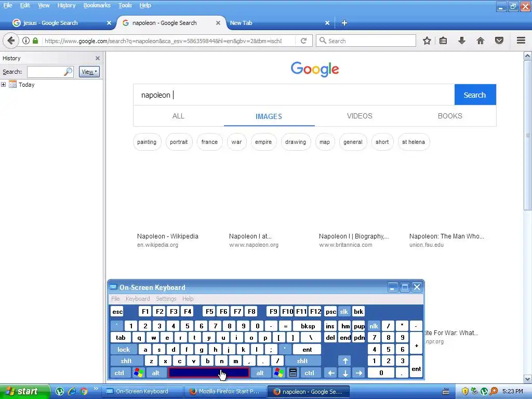This screenshot has height=399, width=532.
Task: Click the up arrow key on On-Screen Keyboard
Action: point(345,361)
